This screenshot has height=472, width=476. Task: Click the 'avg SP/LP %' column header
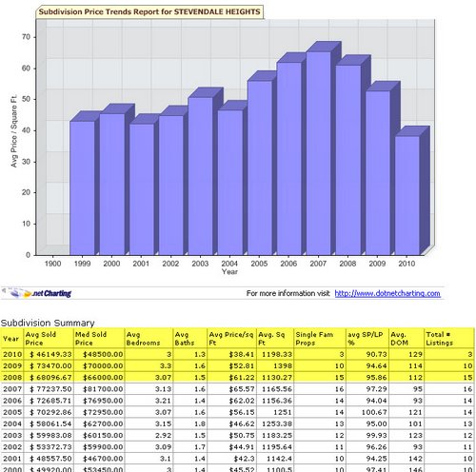pyautogui.click(x=367, y=339)
